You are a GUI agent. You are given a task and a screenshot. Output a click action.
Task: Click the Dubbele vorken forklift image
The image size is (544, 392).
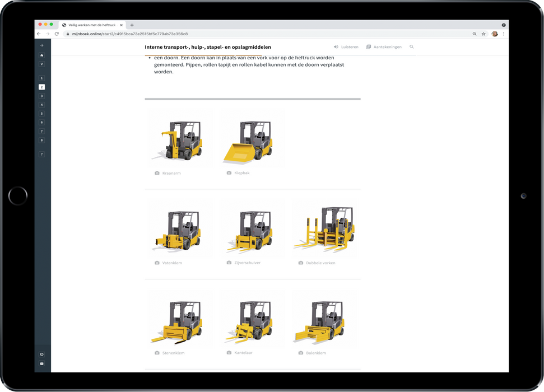click(x=324, y=230)
